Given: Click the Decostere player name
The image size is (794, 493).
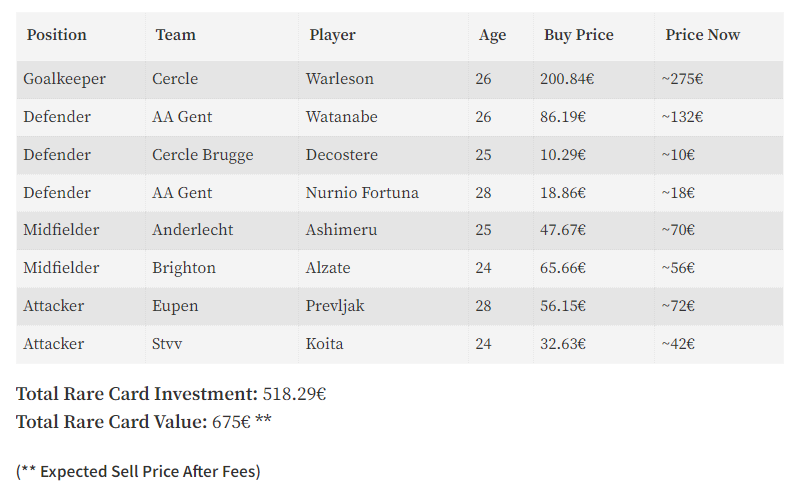Looking at the screenshot, I should (342, 155).
